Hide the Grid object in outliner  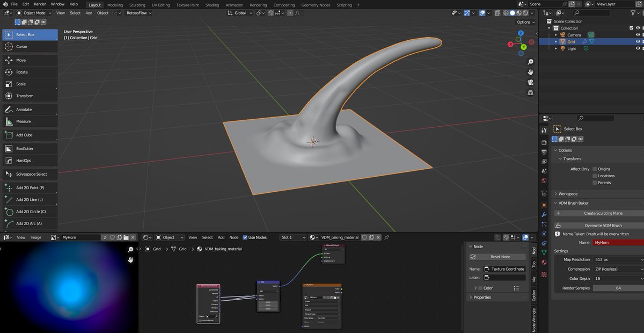pos(638,41)
